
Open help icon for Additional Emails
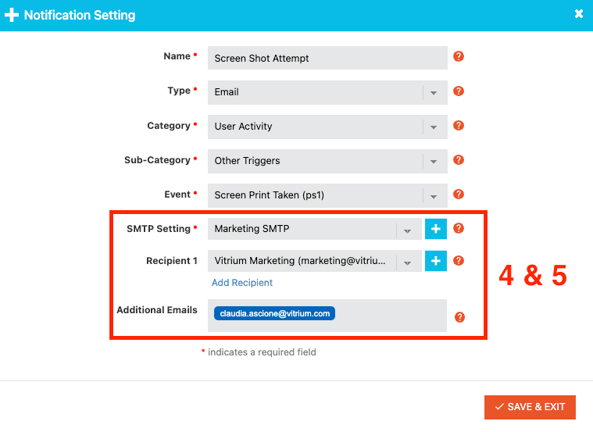coord(459,317)
